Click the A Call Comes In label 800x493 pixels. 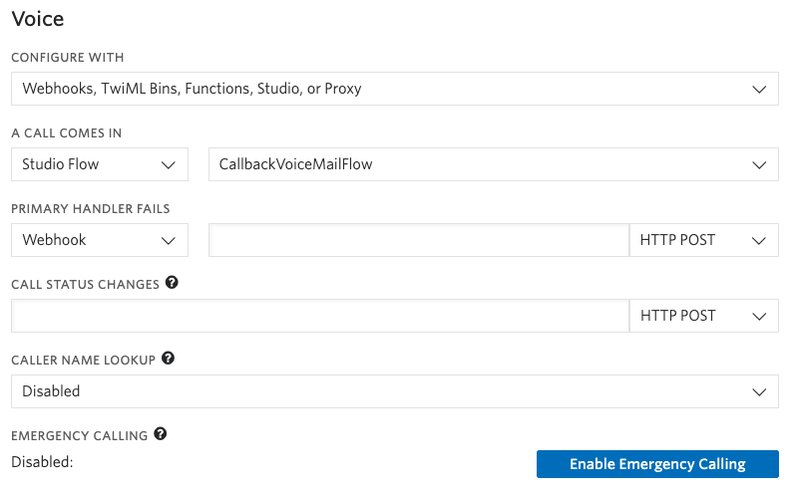point(66,133)
